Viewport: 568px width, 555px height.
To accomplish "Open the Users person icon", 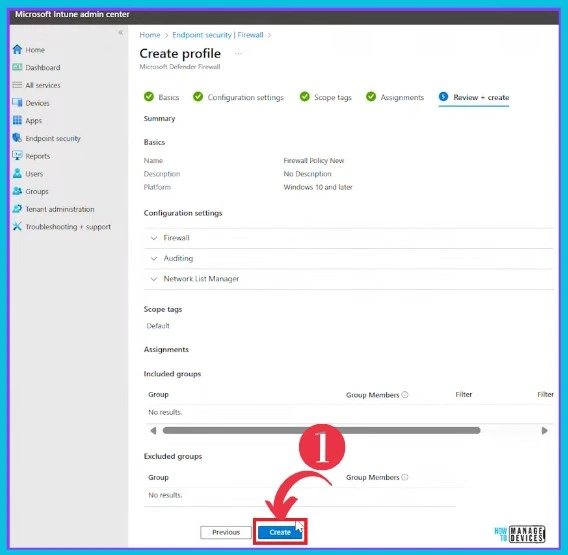I will pos(17,173).
